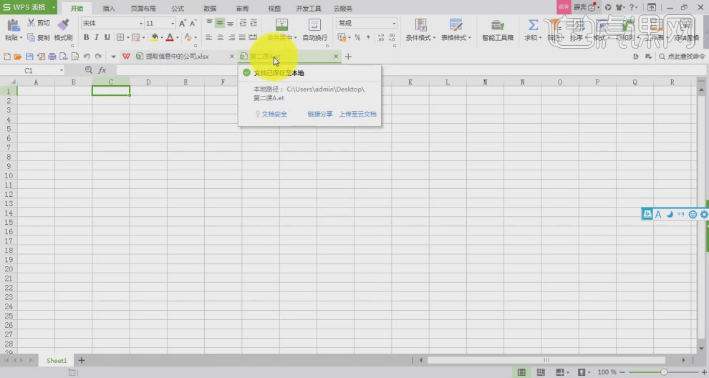Click the print icon in quick toolbar
This screenshot has height=378, width=709.
52,57
